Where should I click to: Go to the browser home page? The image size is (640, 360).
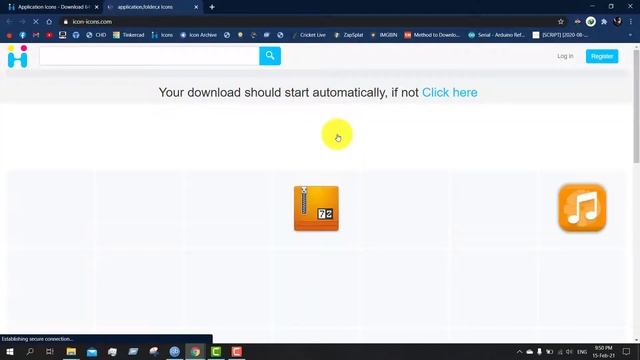click(49, 22)
